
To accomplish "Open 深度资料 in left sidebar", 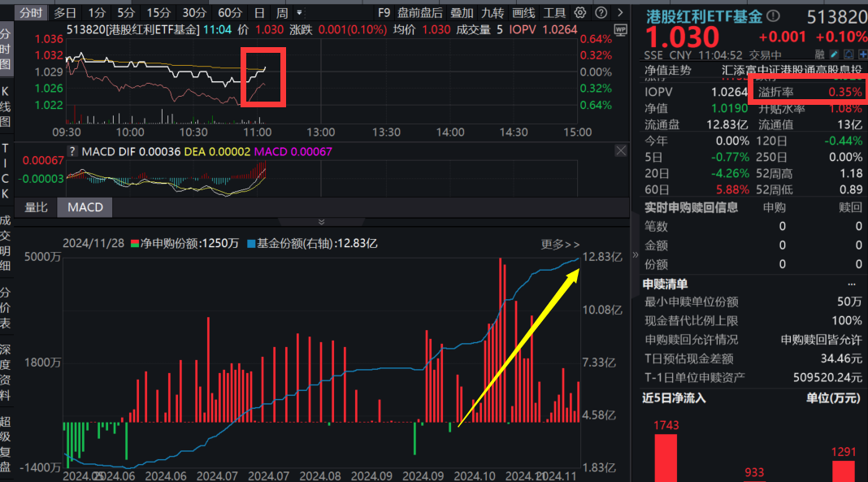I will pyautogui.click(x=6, y=372).
